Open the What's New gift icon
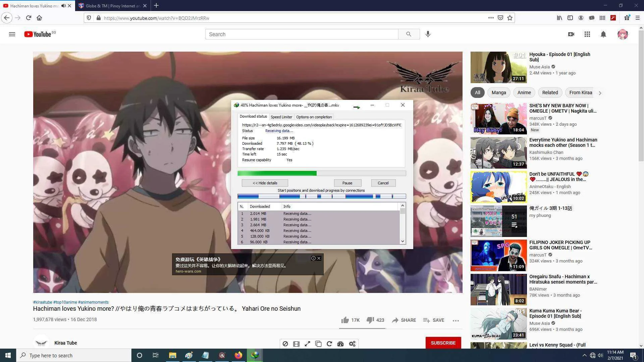The width and height of the screenshot is (644, 362). point(627,18)
